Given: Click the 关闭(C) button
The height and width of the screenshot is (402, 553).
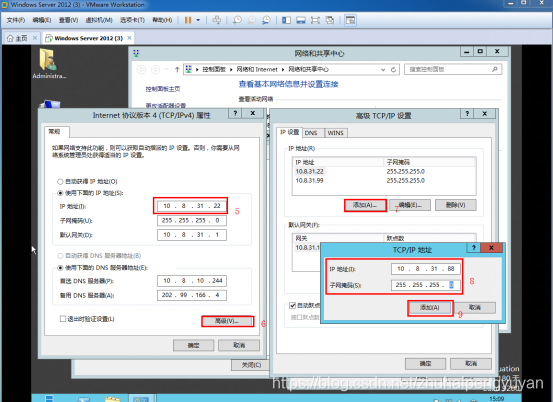Looking at the screenshot, I should pos(251,365).
